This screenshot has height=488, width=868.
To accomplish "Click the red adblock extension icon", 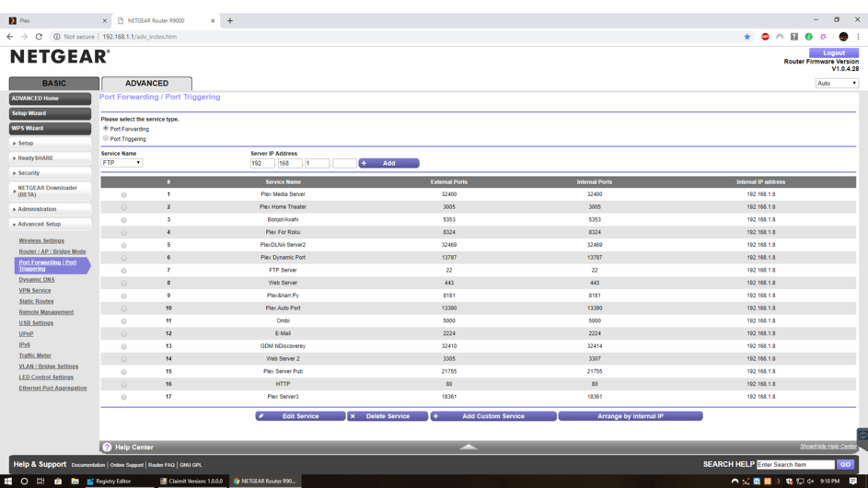I will [765, 37].
